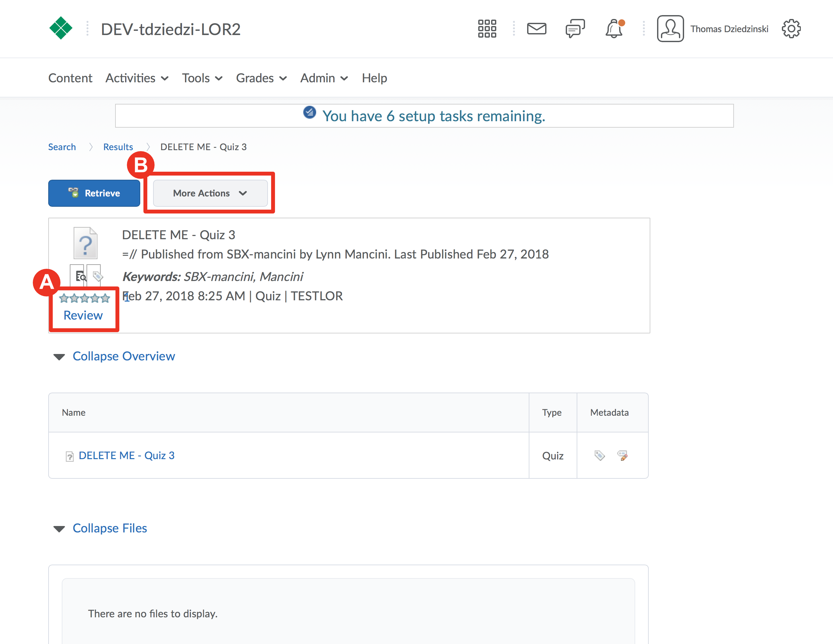This screenshot has width=833, height=644.
Task: Click the Keywords: SBX-mancini, Mancini text
Action: (213, 277)
